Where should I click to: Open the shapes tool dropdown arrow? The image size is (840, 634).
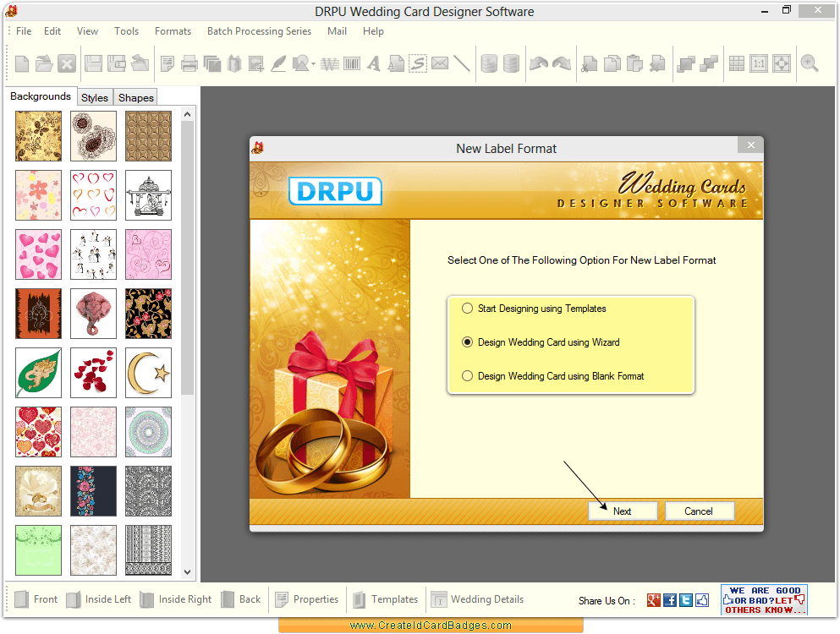[x=313, y=63]
